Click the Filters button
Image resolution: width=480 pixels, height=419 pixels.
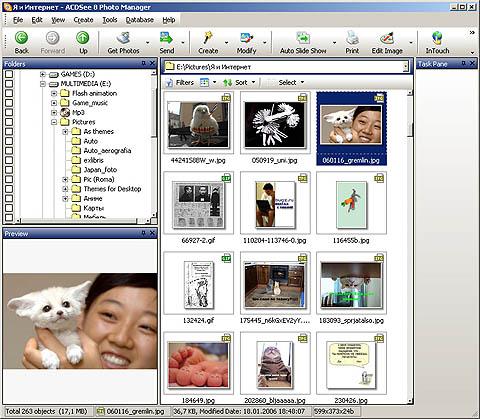180,82
